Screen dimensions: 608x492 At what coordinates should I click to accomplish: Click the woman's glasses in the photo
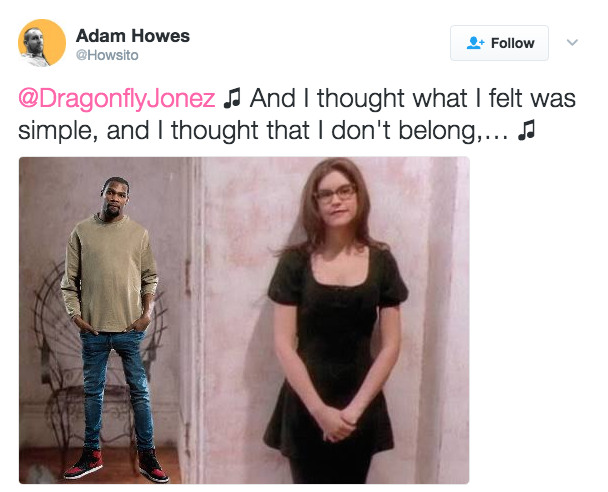click(335, 194)
